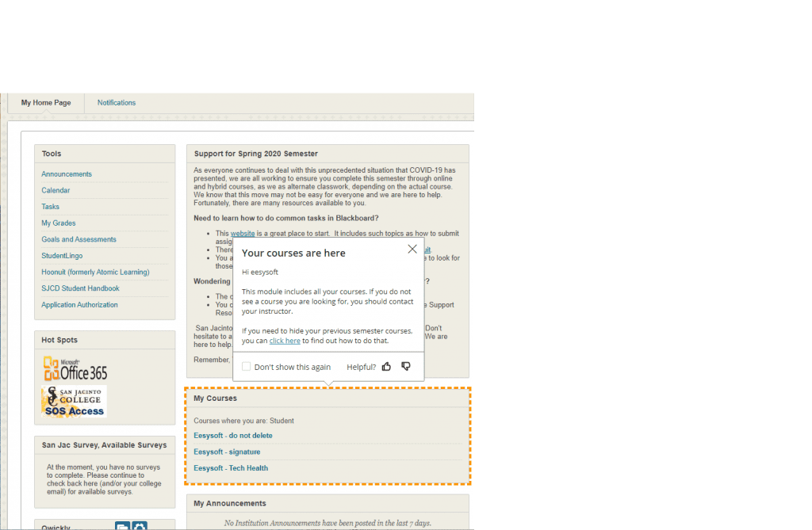Screen dimensions: 812x530
Task: Switch to the Notifications tab
Action: click(x=116, y=102)
